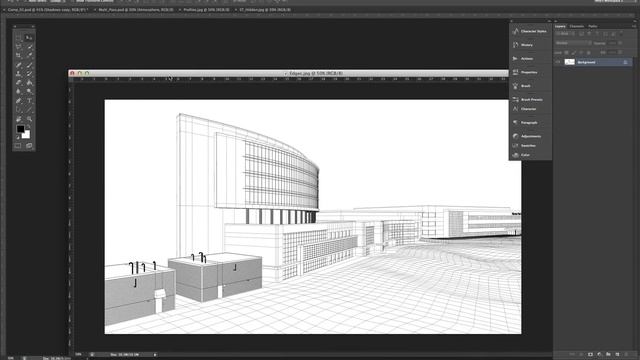
Task: Toggle lock position in Layers panel
Action: [x=581, y=53]
